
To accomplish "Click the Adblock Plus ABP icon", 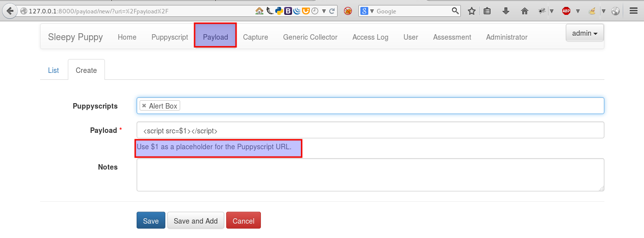I will (566, 10).
